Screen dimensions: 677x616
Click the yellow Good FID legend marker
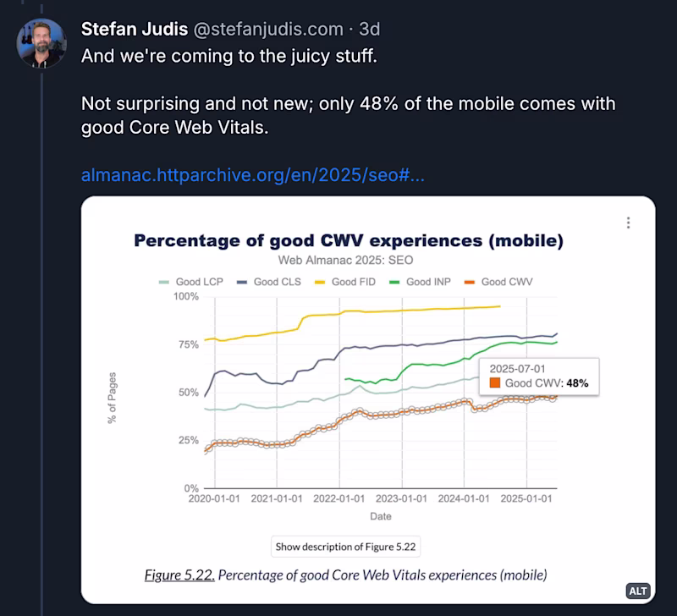[320, 282]
